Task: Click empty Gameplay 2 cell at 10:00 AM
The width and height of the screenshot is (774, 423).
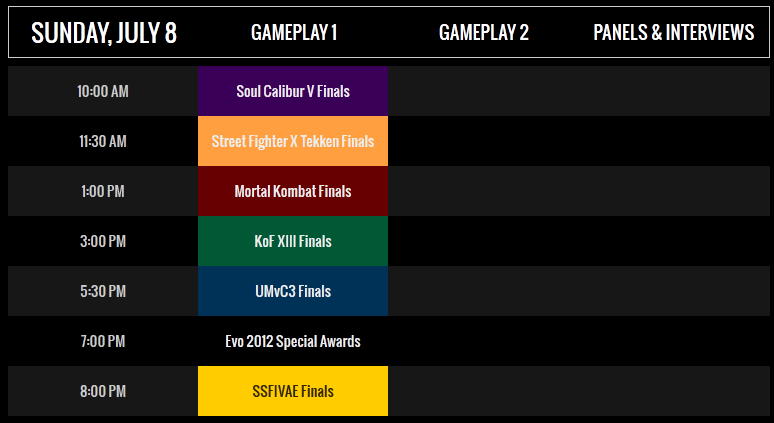Action: click(483, 91)
